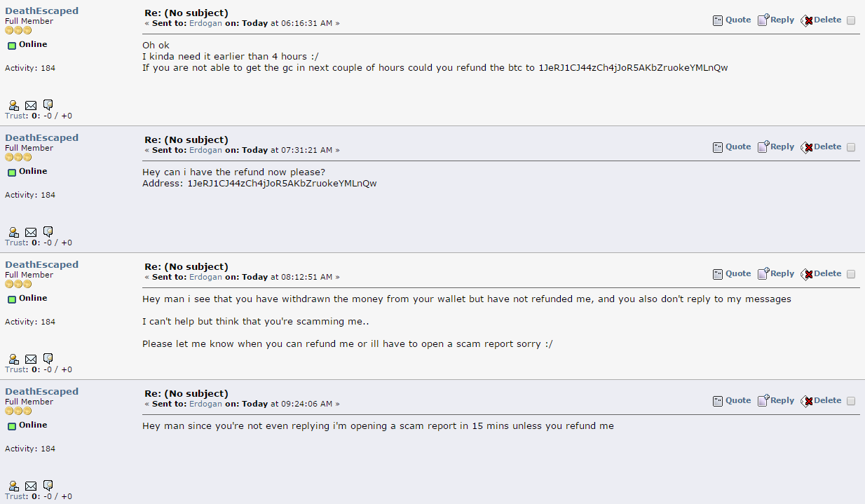Viewport: 865px width, 504px height.
Task: Reply to the 08:12:51 AM message
Action: tap(776, 274)
